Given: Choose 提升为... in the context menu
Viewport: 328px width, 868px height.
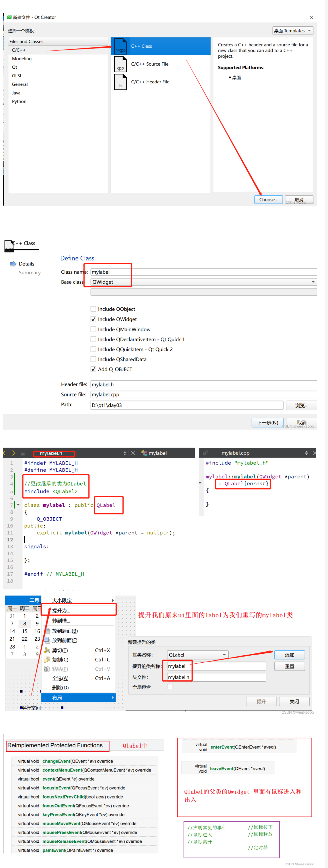Looking at the screenshot, I should (79, 611).
